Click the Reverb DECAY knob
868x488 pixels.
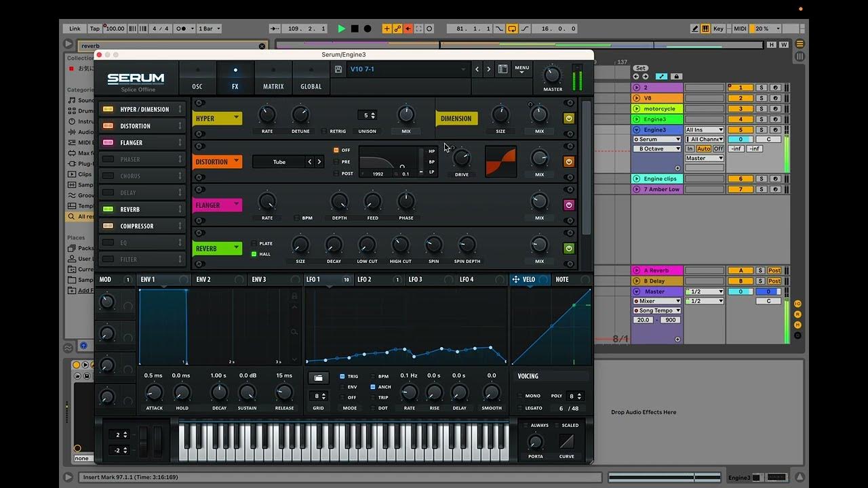tap(334, 245)
